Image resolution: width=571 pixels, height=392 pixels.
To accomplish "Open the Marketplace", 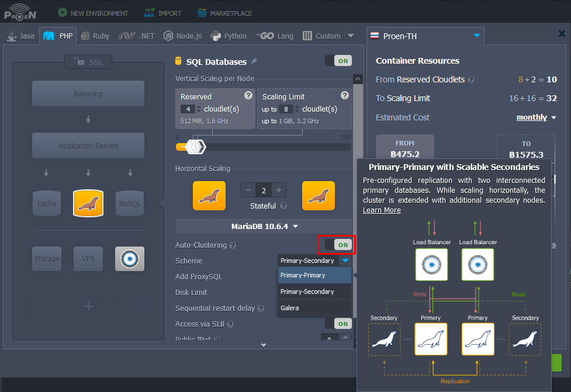I will coord(224,13).
